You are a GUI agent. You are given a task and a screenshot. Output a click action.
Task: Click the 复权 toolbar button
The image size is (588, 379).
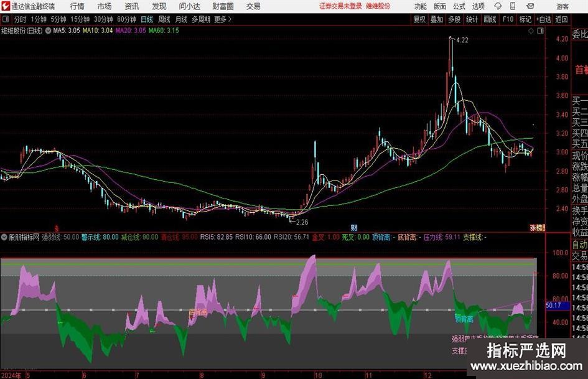[x=419, y=19]
